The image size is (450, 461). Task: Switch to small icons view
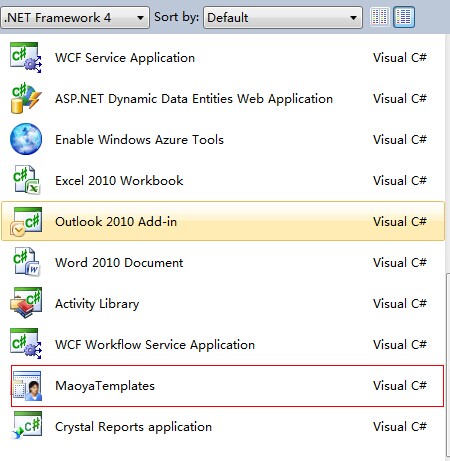click(379, 17)
